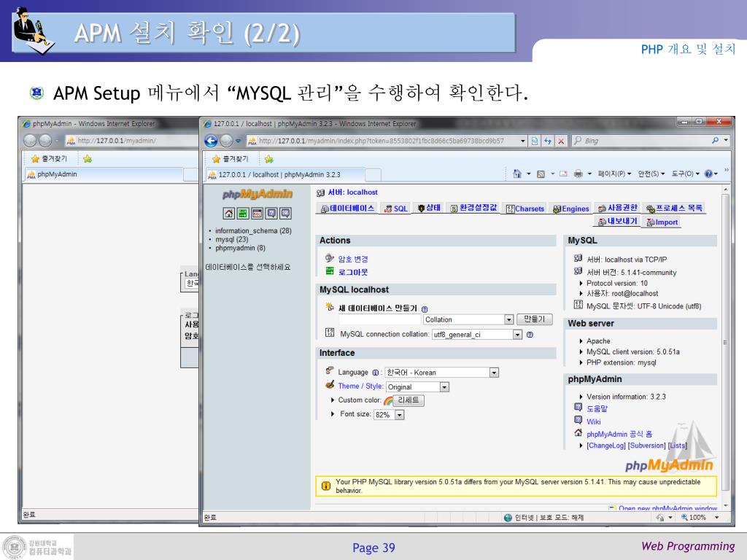Click the RSS feeds icon in command bar
The width and height of the screenshot is (747, 560).
pyautogui.click(x=541, y=174)
